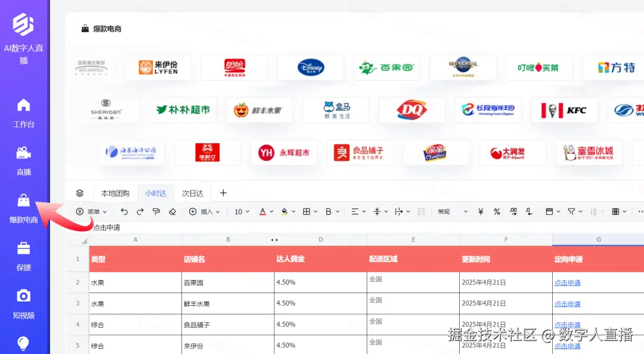Click the 店铺名 header cell
Viewport: 644px width, 354px height.
228,259
